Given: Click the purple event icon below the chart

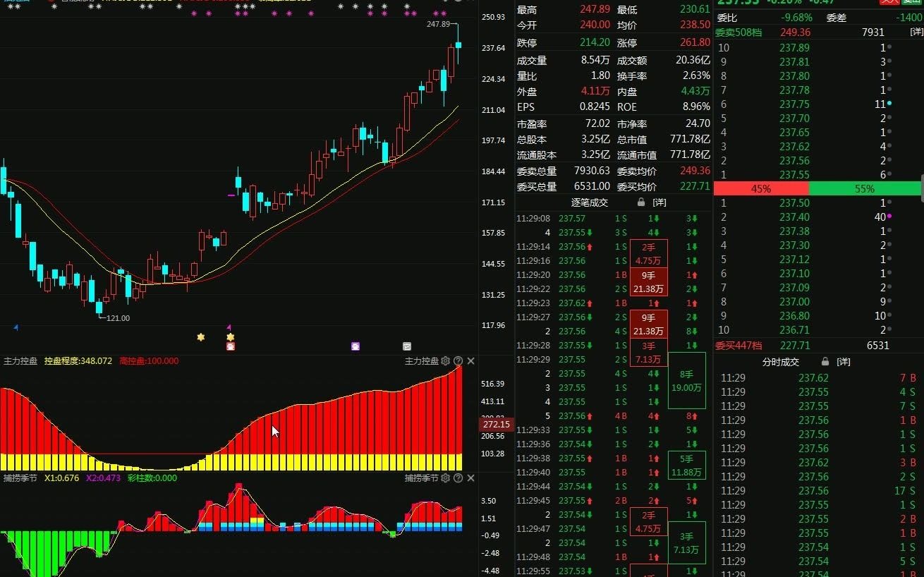Looking at the screenshot, I should coord(355,346).
